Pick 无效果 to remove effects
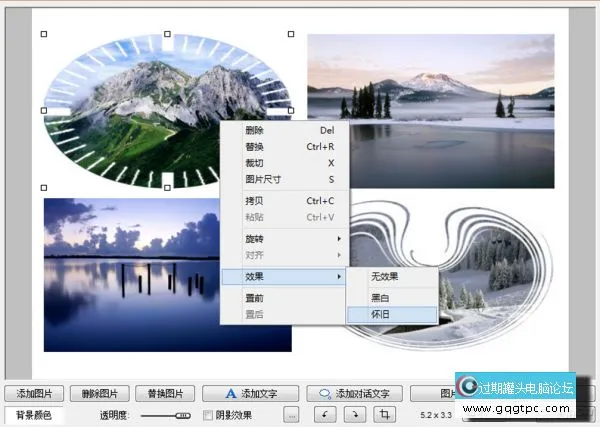The height and width of the screenshot is (427, 600). 391,277
